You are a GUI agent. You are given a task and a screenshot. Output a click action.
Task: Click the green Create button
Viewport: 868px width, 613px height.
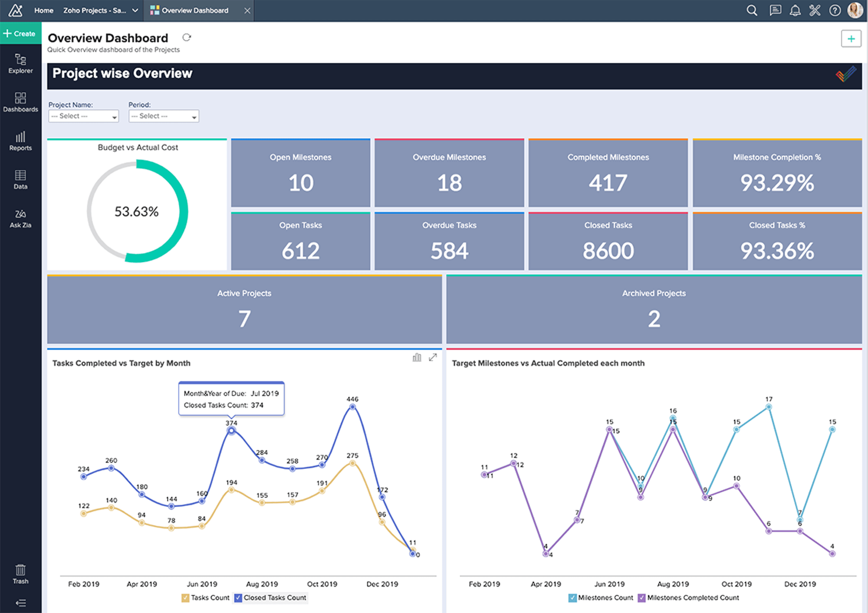point(20,33)
